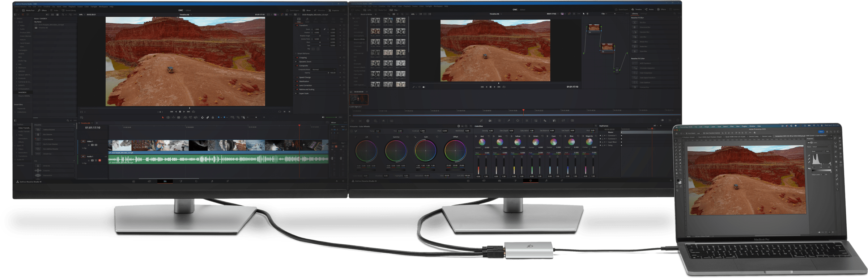Image resolution: width=868 pixels, height=278 pixels.
Task: Open the 64% viewer zoom dropdown
Action: click(x=81, y=14)
